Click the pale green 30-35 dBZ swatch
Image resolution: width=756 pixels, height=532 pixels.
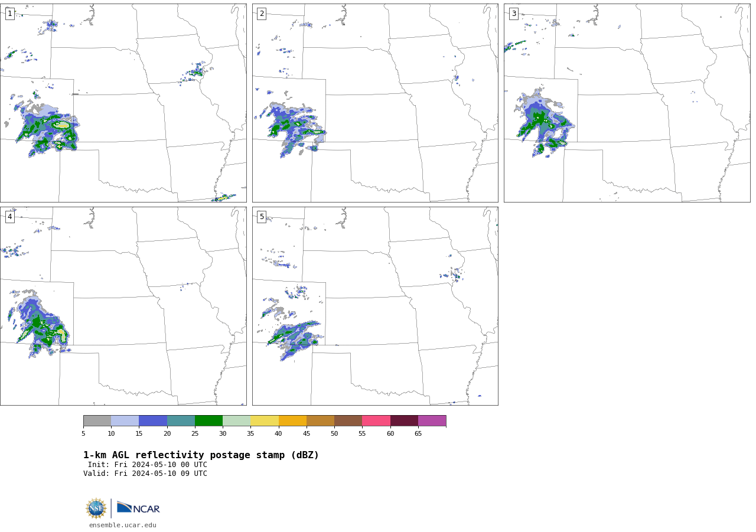coord(237,421)
